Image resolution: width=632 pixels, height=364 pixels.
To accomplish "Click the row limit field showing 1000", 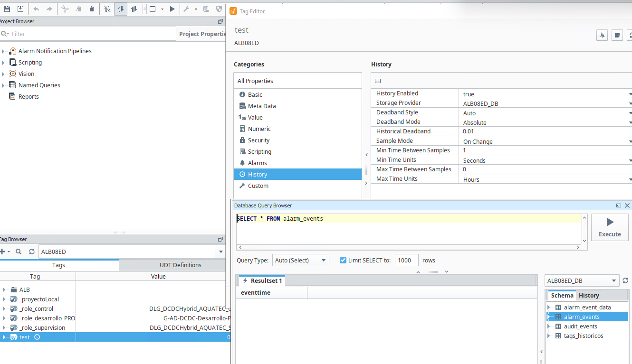I will (406, 260).
